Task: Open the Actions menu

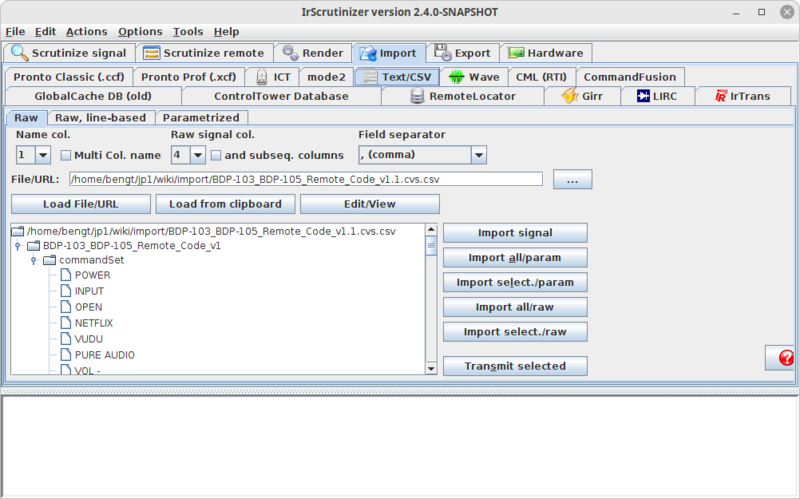Action: pyautogui.click(x=87, y=32)
